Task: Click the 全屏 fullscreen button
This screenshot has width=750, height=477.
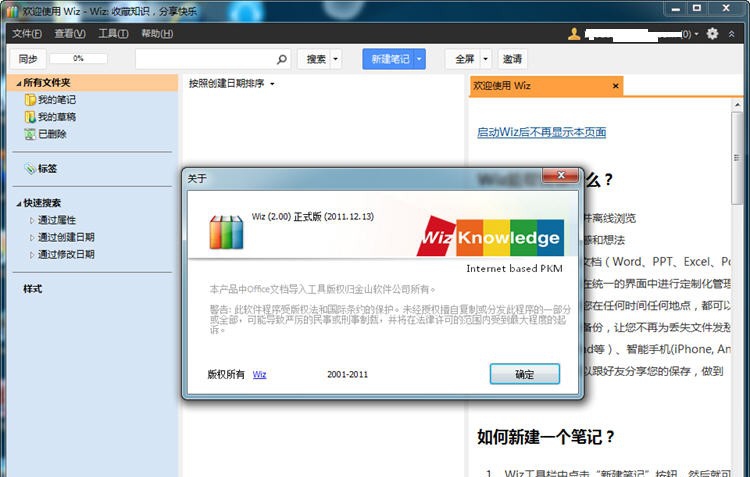Action: click(x=464, y=59)
